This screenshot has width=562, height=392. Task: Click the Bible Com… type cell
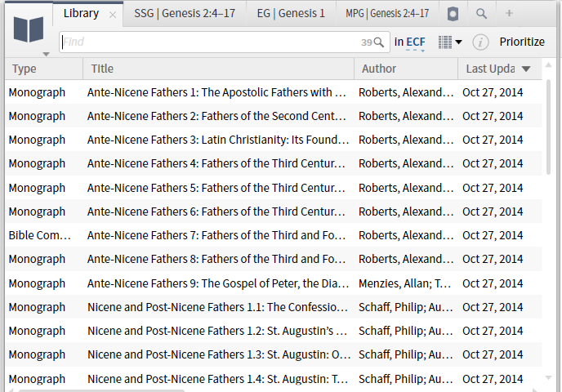click(x=39, y=235)
